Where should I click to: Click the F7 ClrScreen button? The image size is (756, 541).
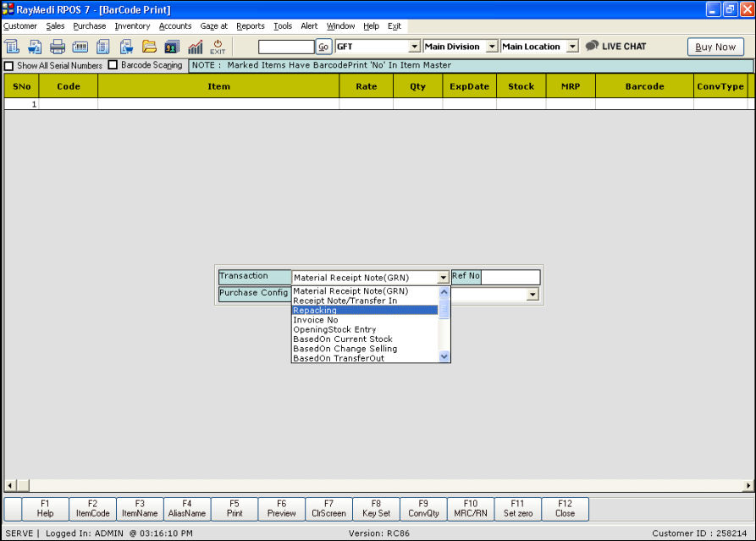pyautogui.click(x=328, y=509)
